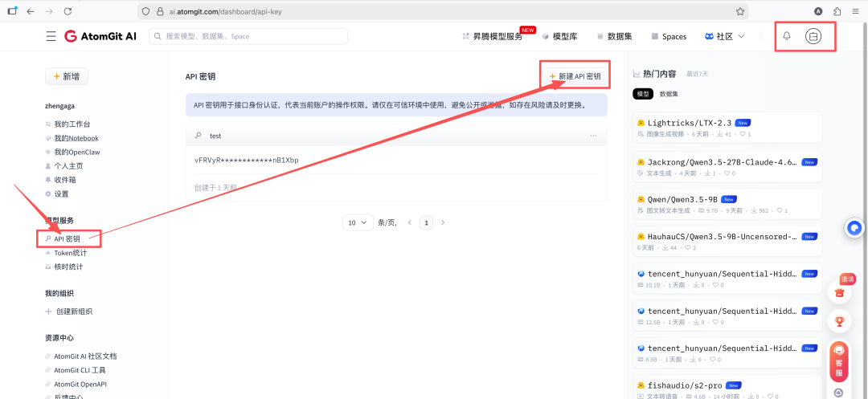This screenshot has height=399, width=868.
Task: Select page 1 in pagination
Action: [x=426, y=222]
